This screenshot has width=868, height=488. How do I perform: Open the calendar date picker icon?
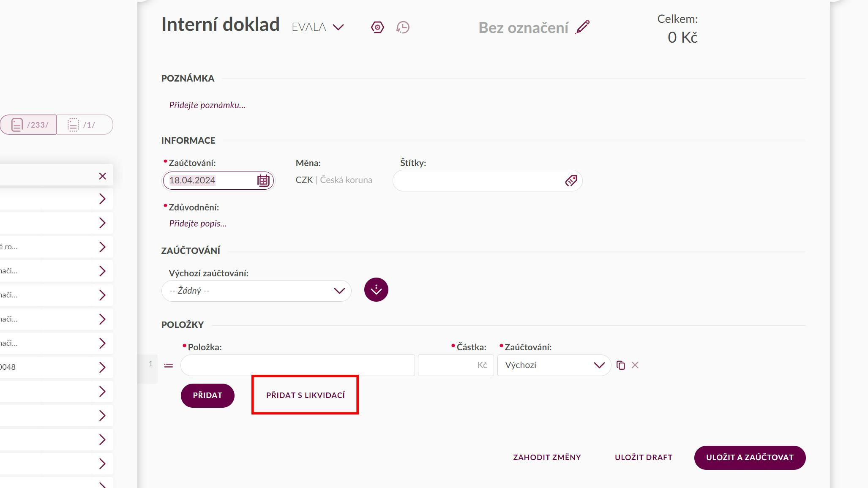point(263,180)
